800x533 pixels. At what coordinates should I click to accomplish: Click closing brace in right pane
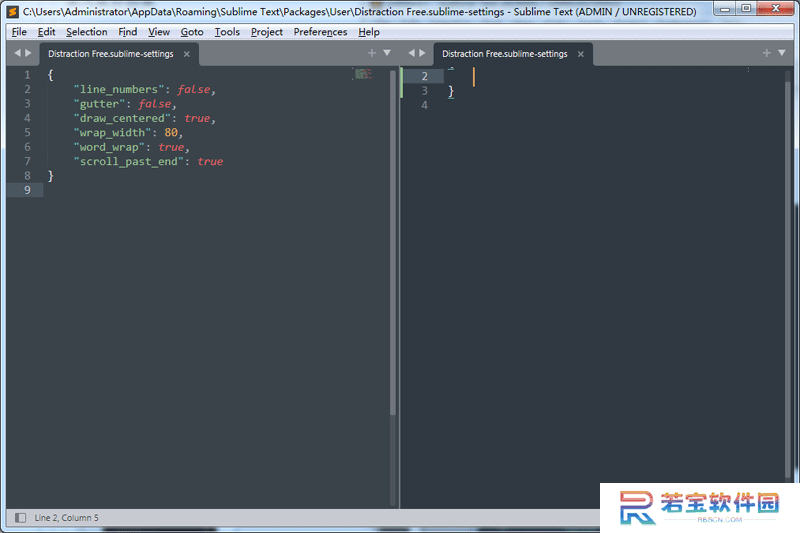tap(451, 91)
